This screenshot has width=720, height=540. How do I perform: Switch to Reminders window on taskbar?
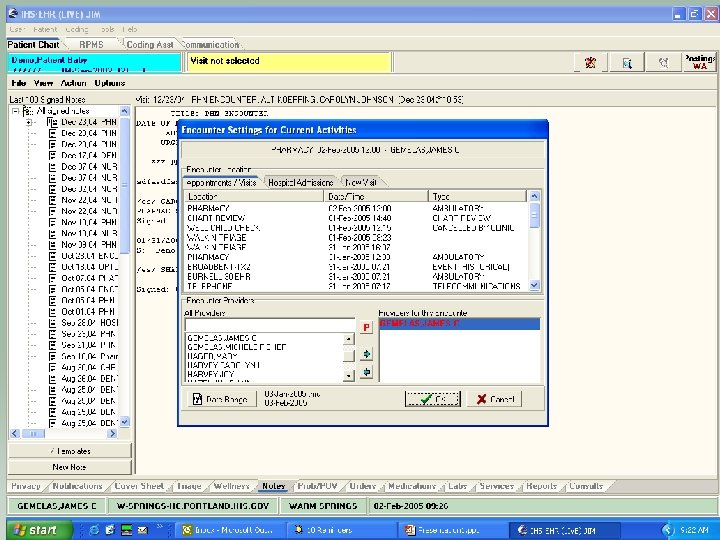341,530
